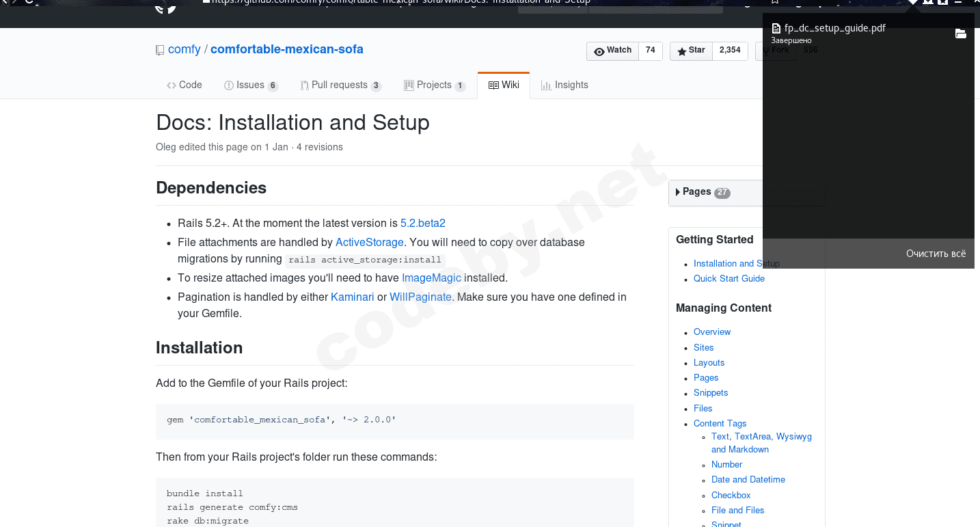
Task: Click the Issues tab exclamation icon
Action: point(229,85)
